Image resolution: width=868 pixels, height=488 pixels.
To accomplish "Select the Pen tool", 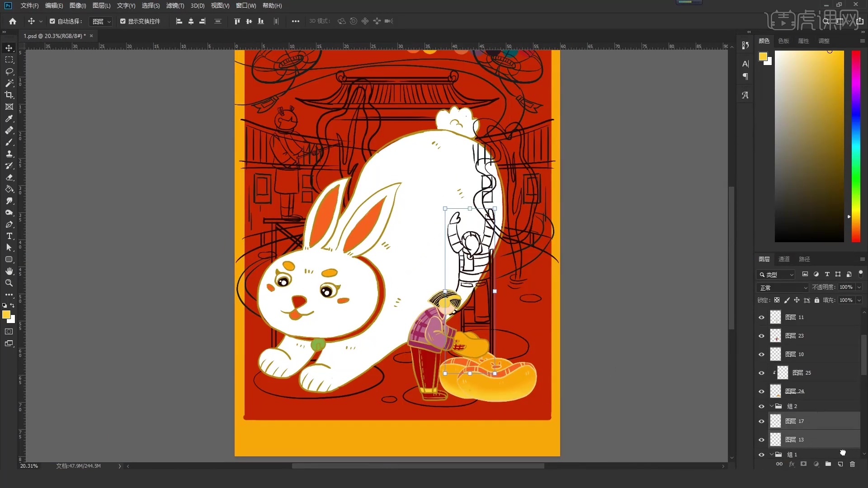I will 9,224.
